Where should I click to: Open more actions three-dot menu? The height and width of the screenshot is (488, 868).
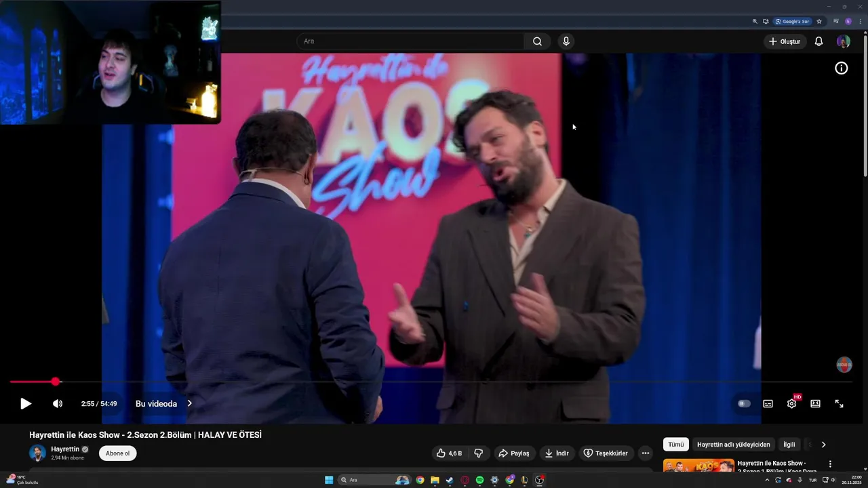646,453
